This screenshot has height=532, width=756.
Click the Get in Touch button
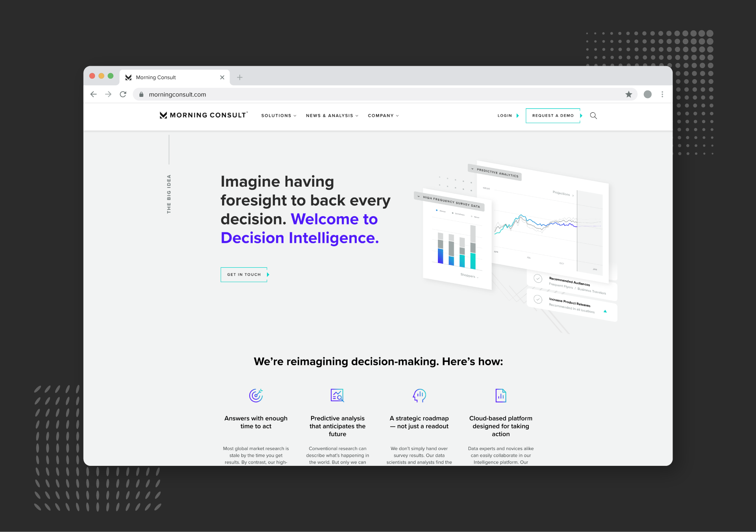pos(244,275)
